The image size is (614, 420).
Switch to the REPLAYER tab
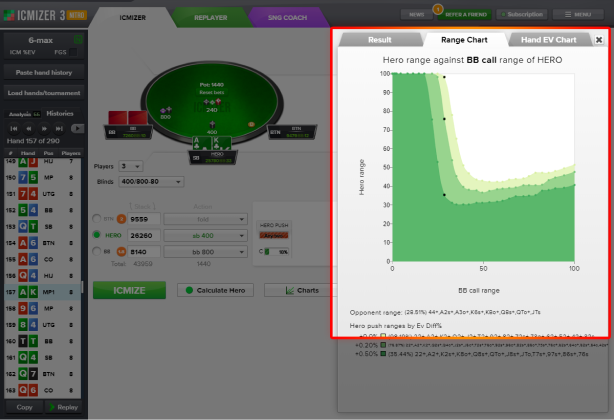pyautogui.click(x=211, y=18)
